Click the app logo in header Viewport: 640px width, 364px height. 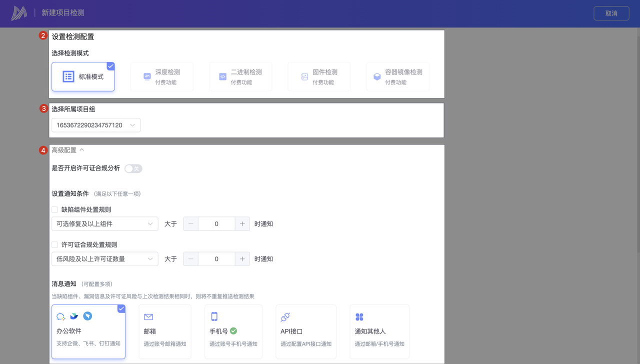pyautogui.click(x=19, y=13)
